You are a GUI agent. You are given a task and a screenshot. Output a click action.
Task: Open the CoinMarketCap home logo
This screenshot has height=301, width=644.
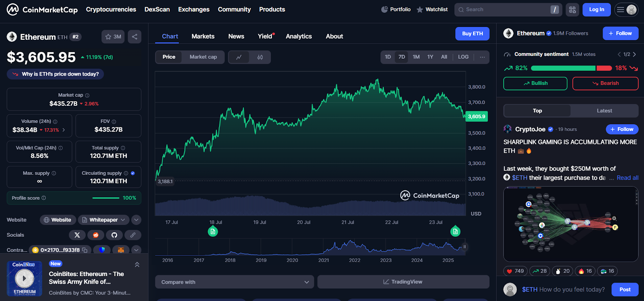point(42,9)
